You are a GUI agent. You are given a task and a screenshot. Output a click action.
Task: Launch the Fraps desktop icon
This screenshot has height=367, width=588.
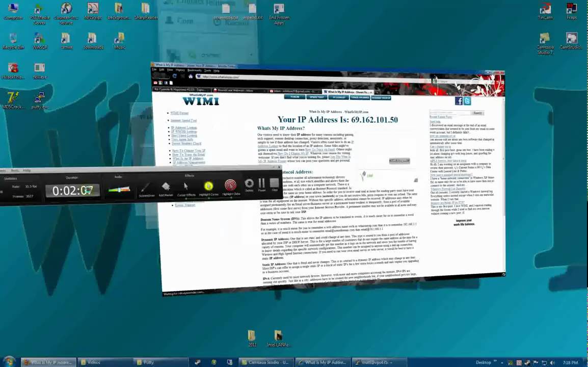click(x=572, y=11)
